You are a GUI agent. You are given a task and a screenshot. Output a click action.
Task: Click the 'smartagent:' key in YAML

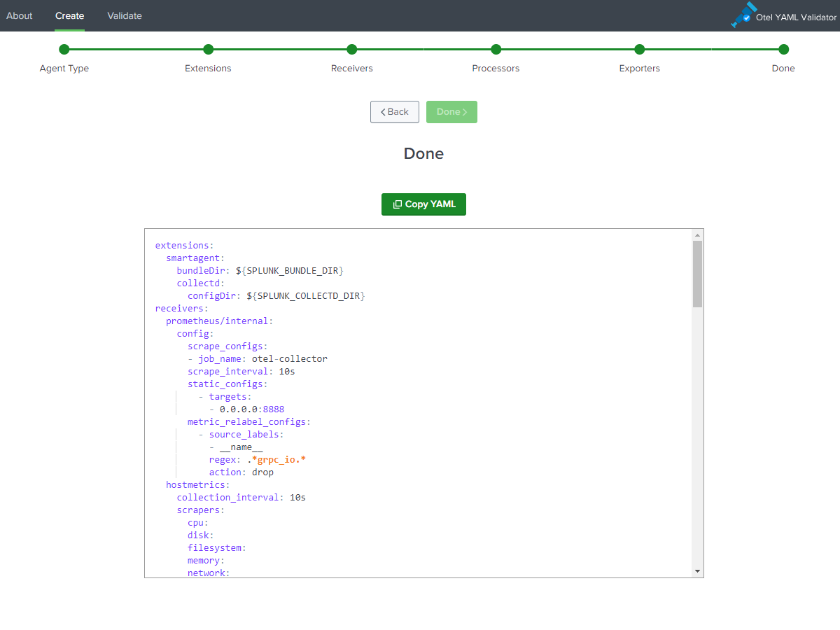tap(195, 258)
